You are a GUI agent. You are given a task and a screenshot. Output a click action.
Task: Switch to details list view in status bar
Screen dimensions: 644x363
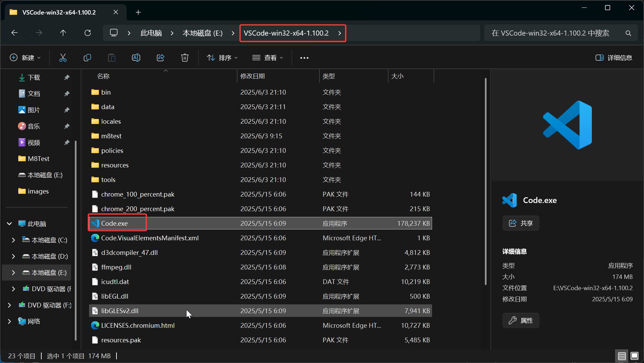coord(622,356)
